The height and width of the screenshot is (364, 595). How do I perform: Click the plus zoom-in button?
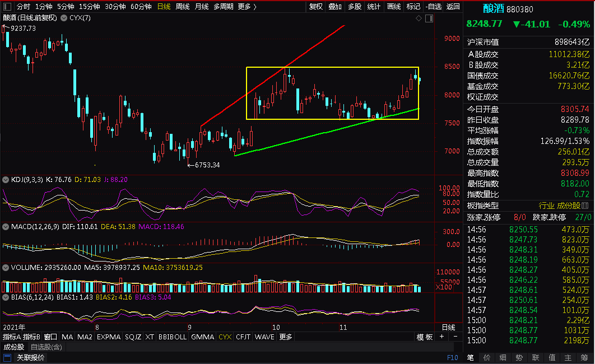[441, 337]
